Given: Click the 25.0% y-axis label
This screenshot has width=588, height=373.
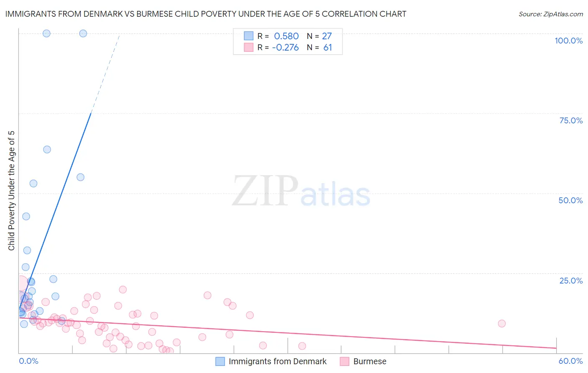Looking at the screenshot, I should click(x=571, y=281).
